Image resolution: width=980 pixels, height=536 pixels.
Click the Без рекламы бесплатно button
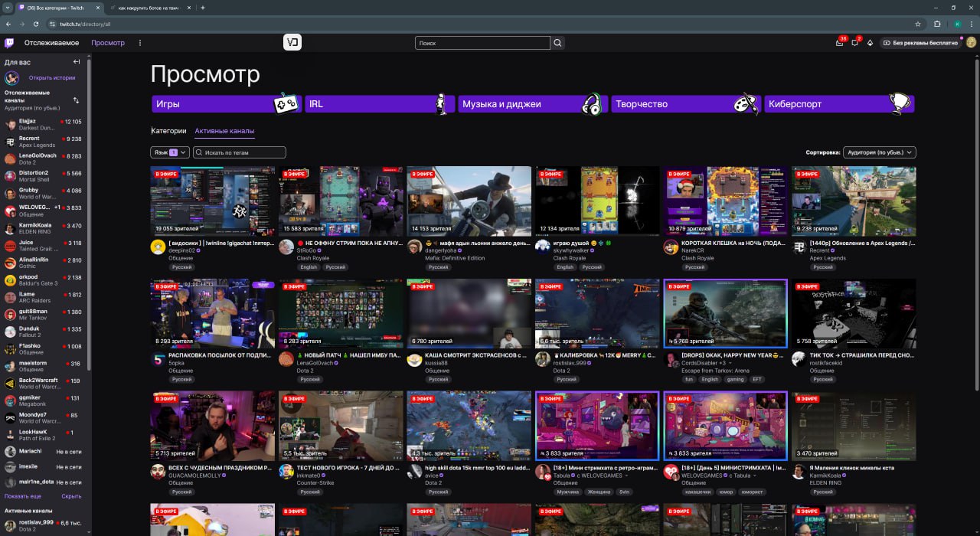pos(921,43)
